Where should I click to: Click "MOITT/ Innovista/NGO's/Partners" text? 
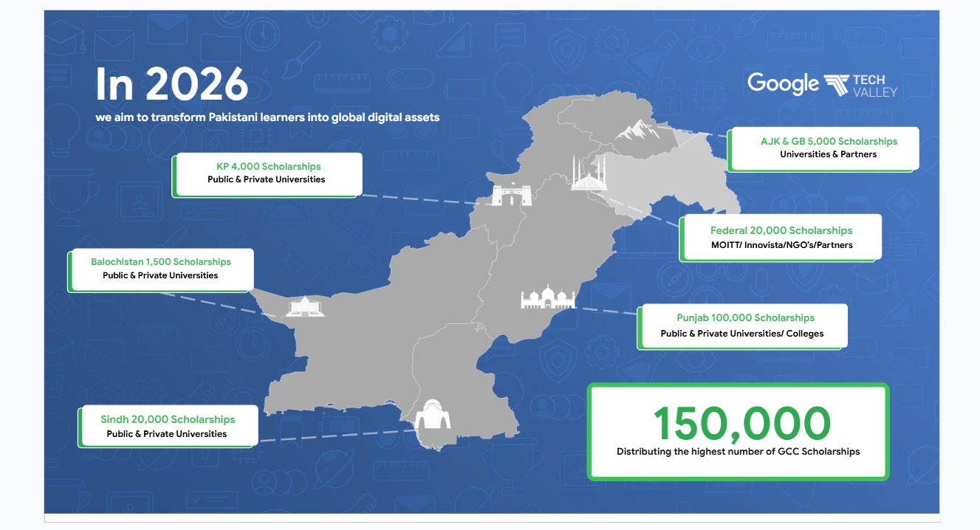pyautogui.click(x=781, y=245)
